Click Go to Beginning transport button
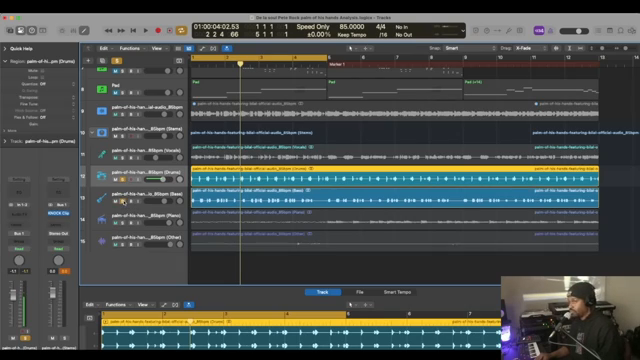 [x=133, y=31]
